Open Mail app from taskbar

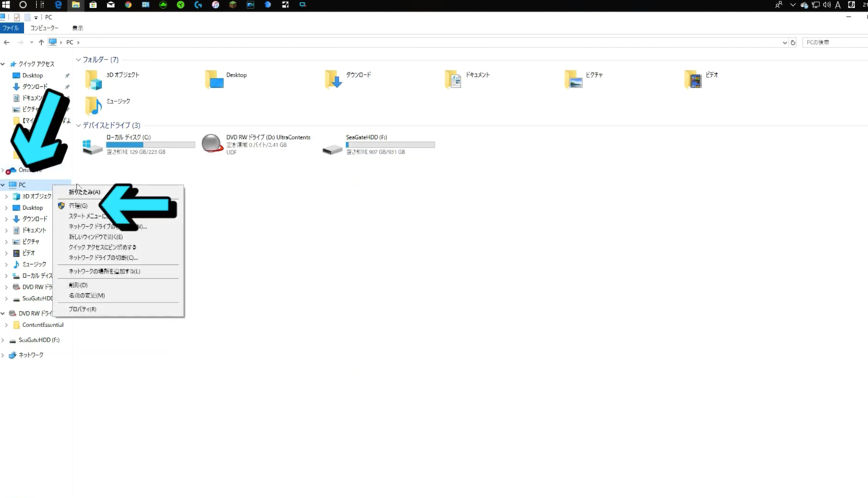click(111, 4)
